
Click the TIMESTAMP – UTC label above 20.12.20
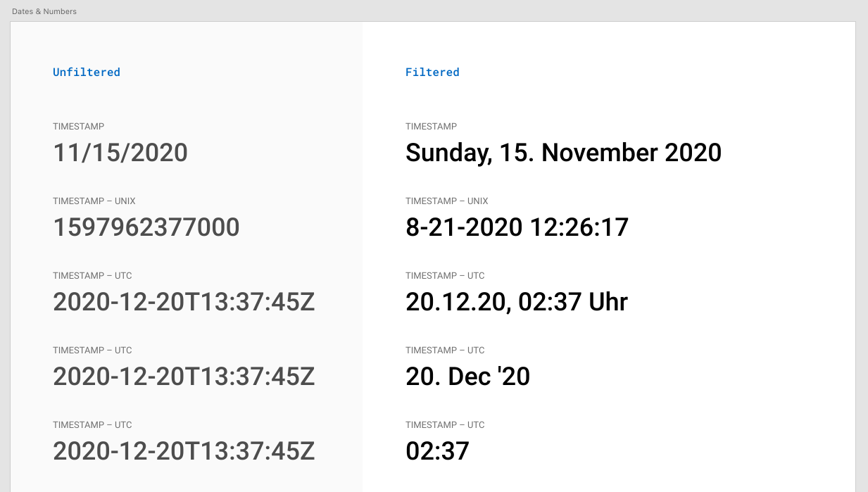(x=445, y=276)
